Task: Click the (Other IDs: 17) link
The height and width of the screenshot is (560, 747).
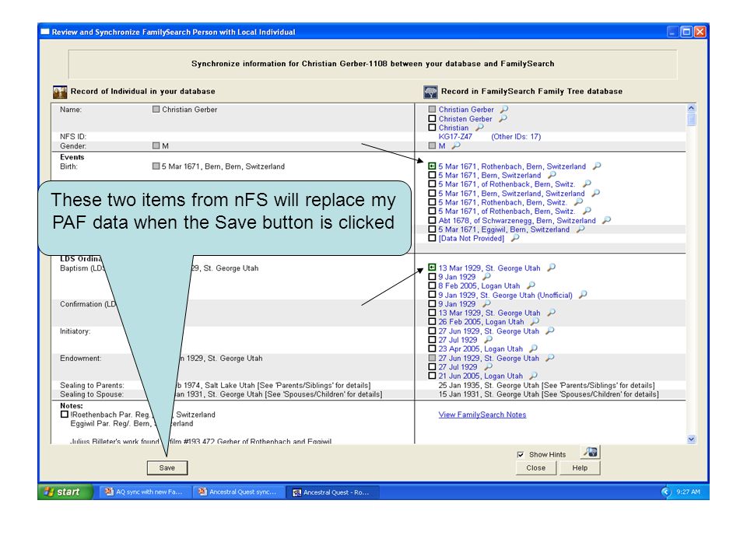Action: coord(516,136)
